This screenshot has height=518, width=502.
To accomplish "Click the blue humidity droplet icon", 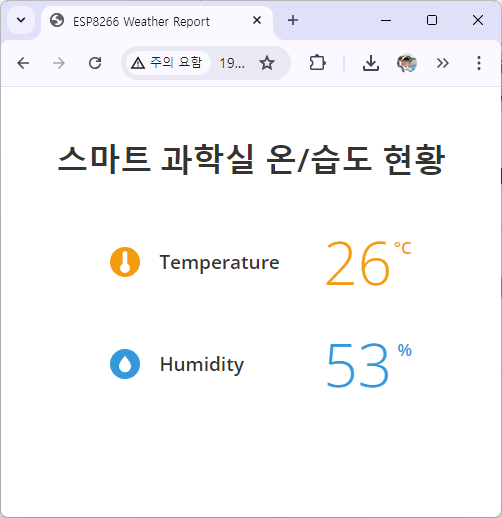I will click(x=125, y=364).
